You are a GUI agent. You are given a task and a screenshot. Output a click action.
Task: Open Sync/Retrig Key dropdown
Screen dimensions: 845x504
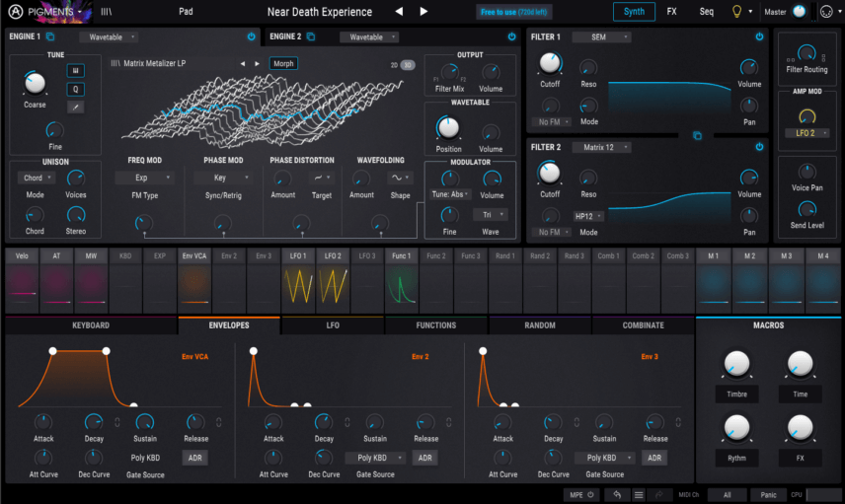tap(223, 178)
